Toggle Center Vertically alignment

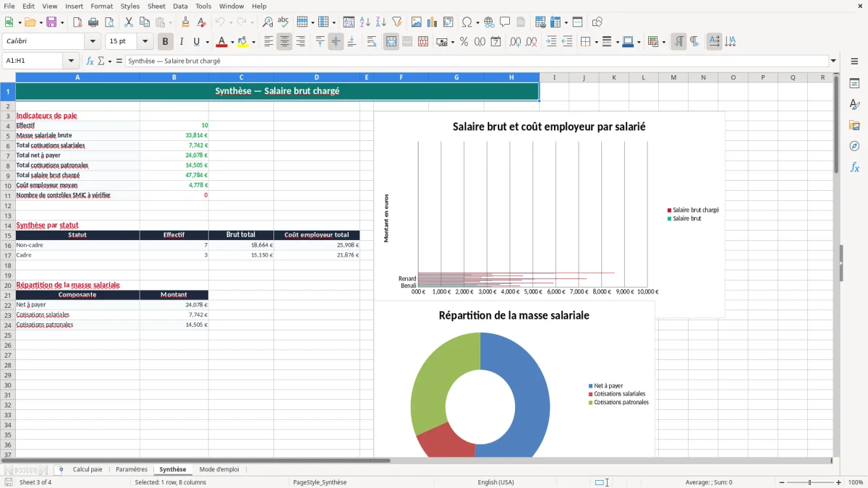pos(336,42)
